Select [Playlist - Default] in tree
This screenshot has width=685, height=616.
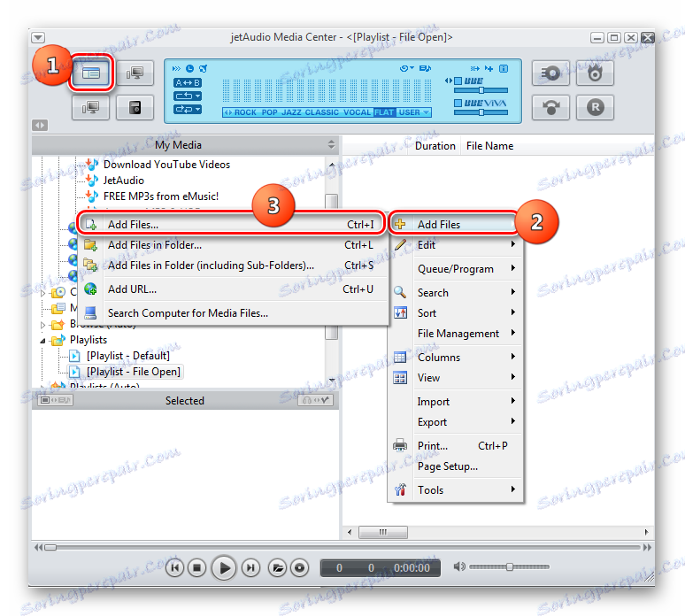click(x=128, y=356)
